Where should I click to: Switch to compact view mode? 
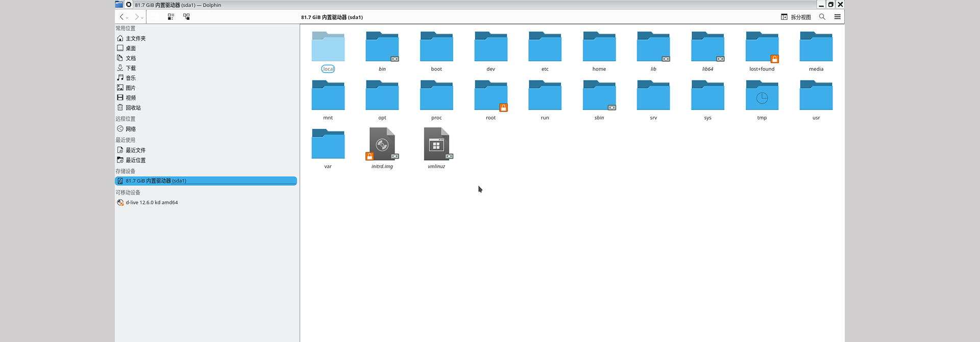tap(171, 17)
